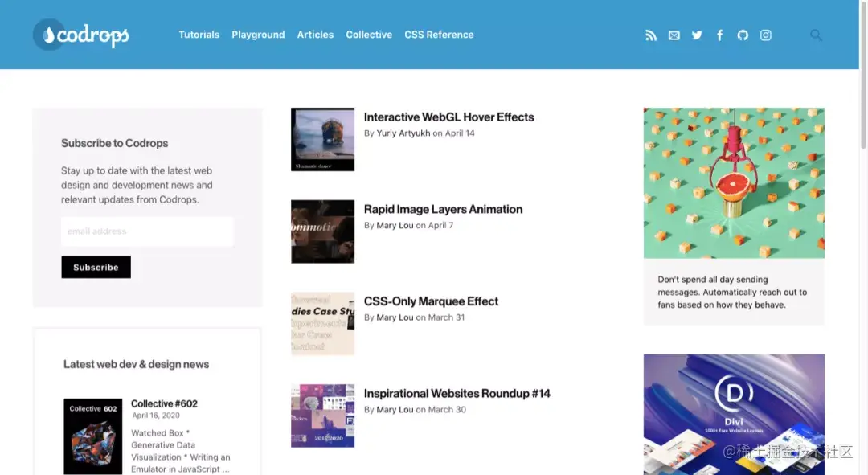Click the "Latest web dev & design news" heading

(136, 364)
